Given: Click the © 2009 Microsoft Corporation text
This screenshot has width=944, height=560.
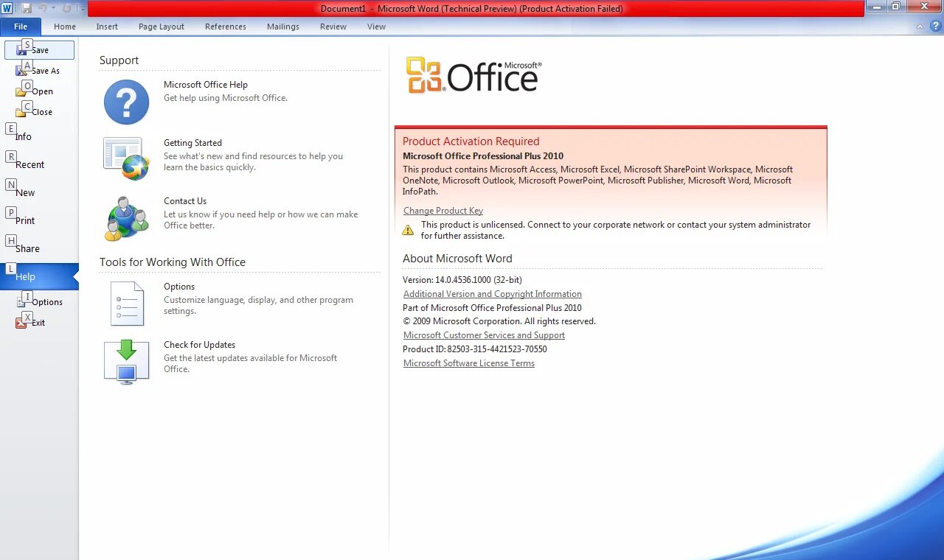Looking at the screenshot, I should pyautogui.click(x=499, y=321).
